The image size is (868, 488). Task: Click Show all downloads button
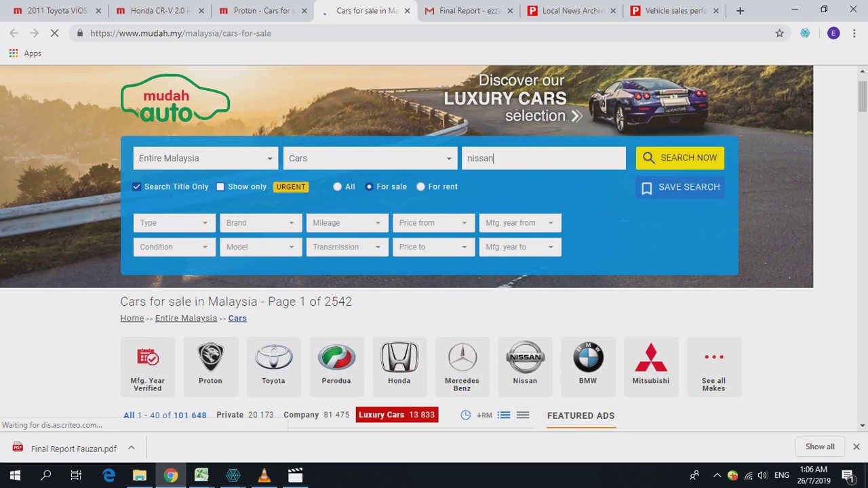[820, 447]
